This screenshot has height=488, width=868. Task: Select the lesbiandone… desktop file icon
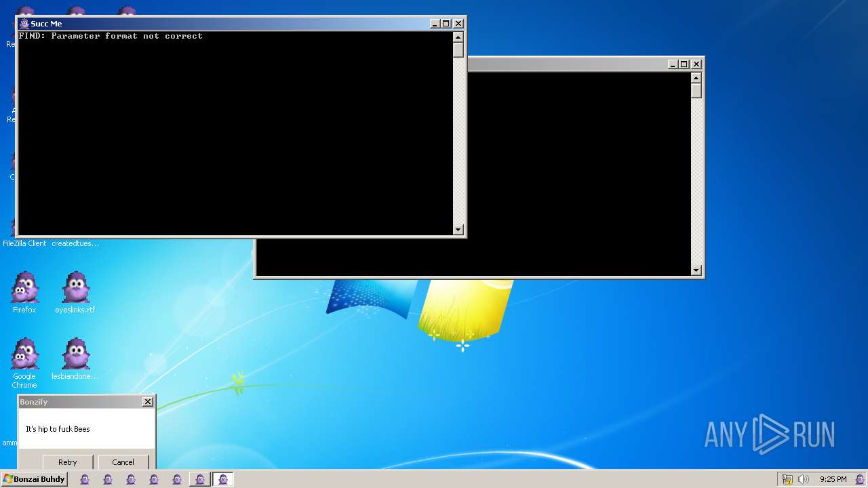click(x=75, y=358)
